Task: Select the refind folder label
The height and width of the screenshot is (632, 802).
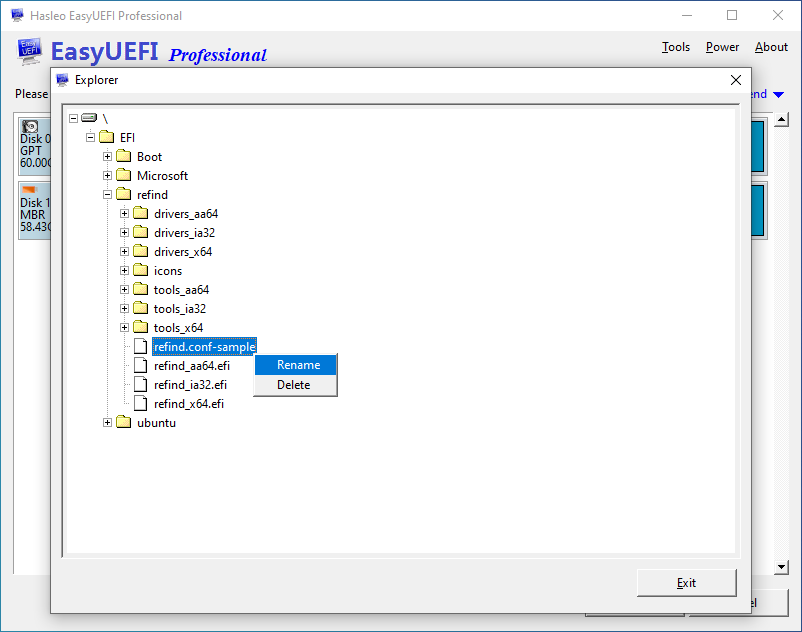Action: point(152,195)
